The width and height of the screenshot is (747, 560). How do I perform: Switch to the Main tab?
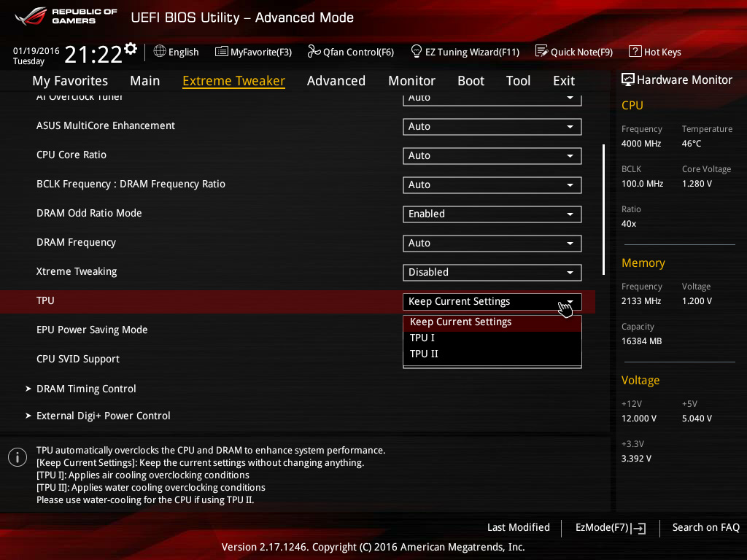(x=145, y=81)
